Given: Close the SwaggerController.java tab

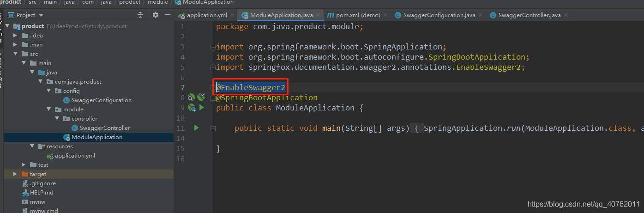Looking at the screenshot, I should (x=566, y=15).
